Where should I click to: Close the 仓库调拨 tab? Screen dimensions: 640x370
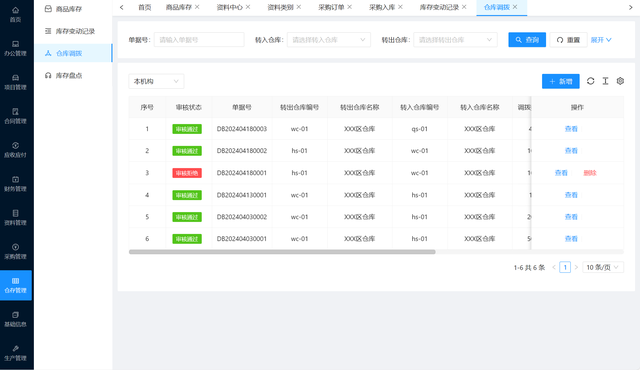515,7
